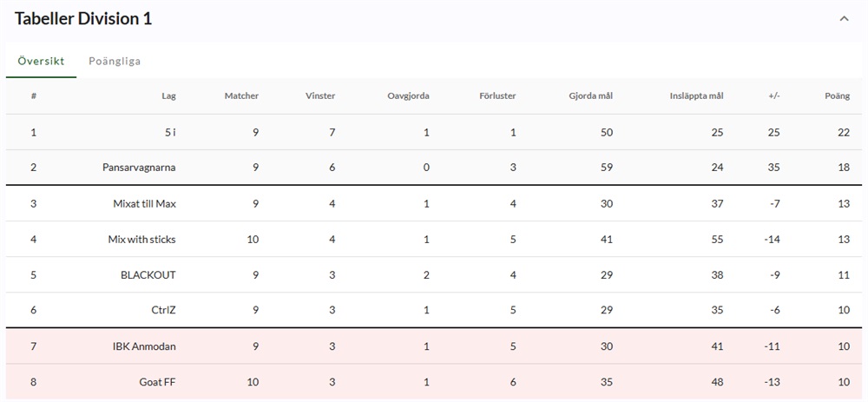Image resolution: width=868 pixels, height=402 pixels.
Task: Click the IBK Anmodan team
Action: click(144, 346)
